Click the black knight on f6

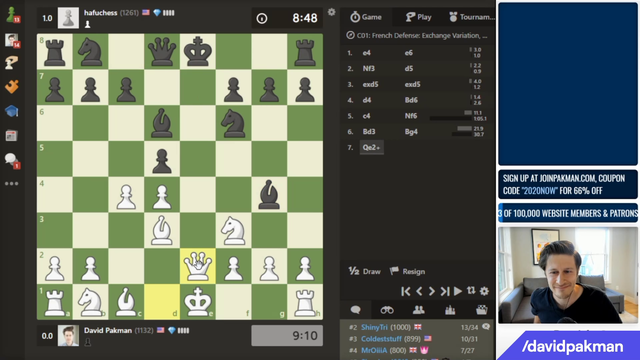tap(233, 123)
